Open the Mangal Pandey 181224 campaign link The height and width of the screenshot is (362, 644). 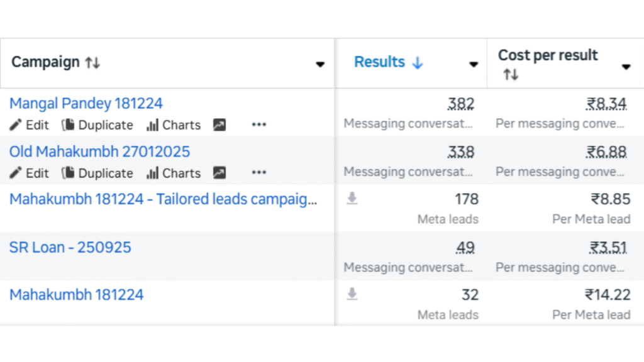86,104
